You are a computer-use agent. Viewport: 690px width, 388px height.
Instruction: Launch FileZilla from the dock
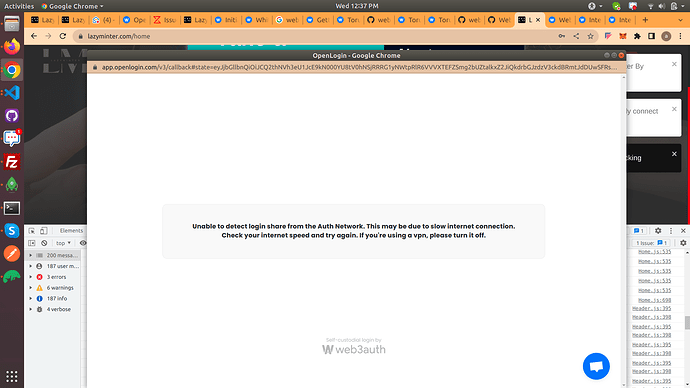pos(12,162)
